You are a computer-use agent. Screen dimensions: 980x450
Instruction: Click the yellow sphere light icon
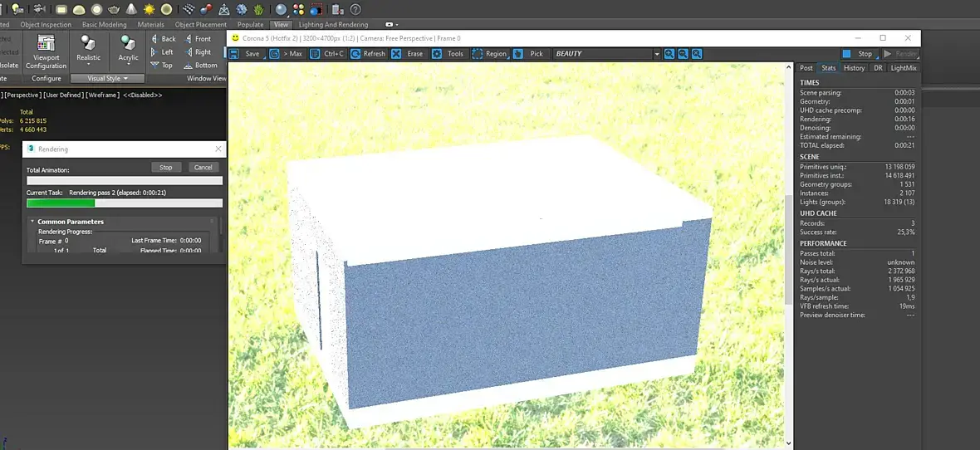pos(166,9)
